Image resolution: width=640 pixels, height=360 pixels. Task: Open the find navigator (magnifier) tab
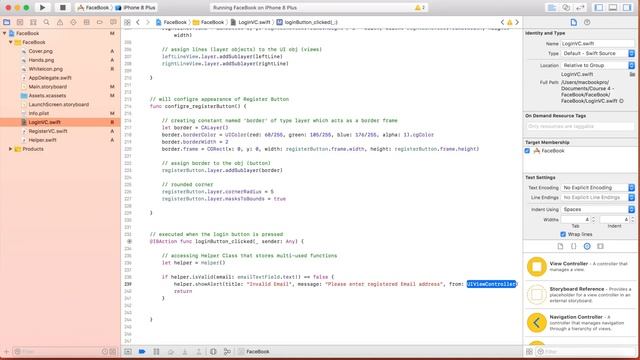pyautogui.click(x=47, y=22)
